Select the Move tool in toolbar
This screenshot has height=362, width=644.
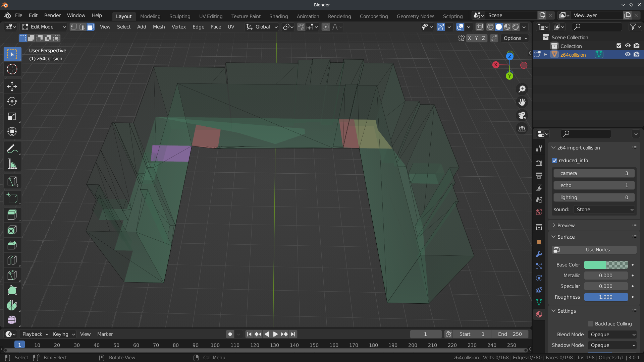point(12,86)
